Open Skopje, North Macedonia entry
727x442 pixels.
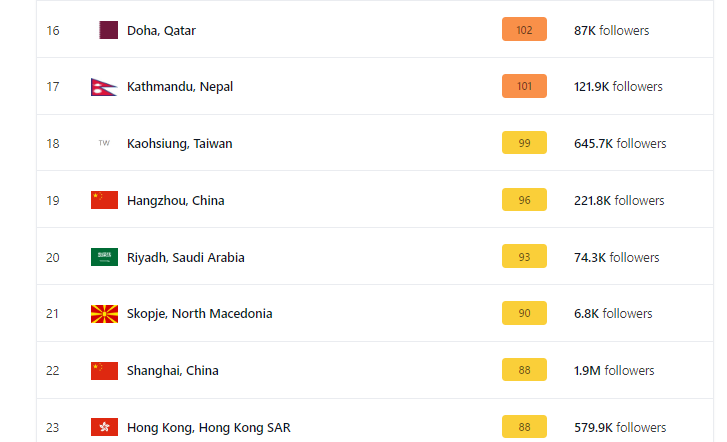click(x=199, y=313)
